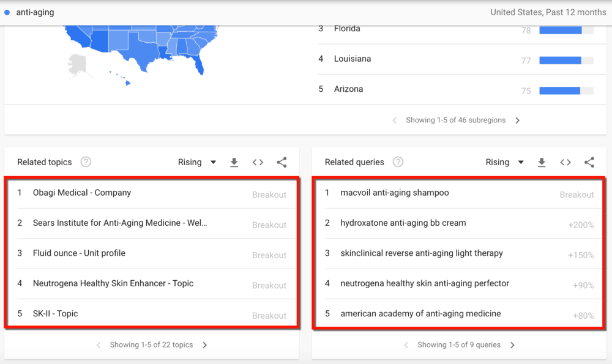The width and height of the screenshot is (612, 364).
Task: Show next page of subregions
Action: [x=518, y=120]
